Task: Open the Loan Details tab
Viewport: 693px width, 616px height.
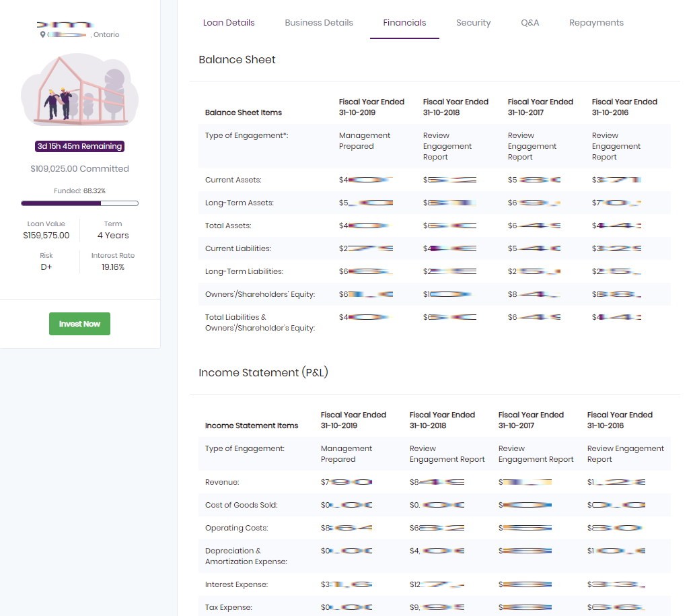Action: coord(229,23)
